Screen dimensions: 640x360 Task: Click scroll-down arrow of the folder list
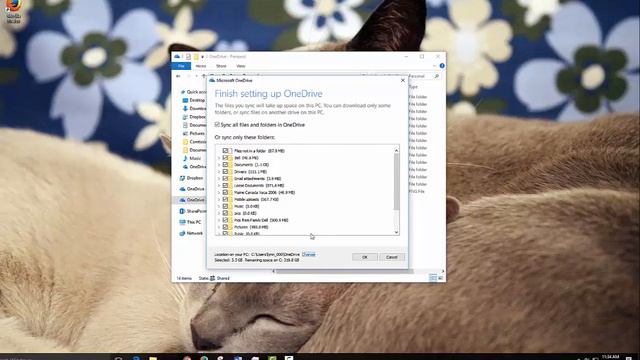(x=396, y=232)
